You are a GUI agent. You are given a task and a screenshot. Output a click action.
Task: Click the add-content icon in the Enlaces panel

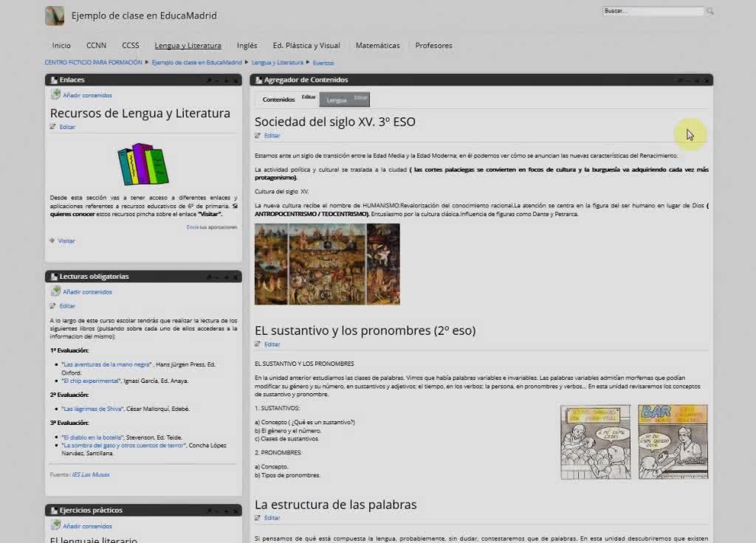55,94
